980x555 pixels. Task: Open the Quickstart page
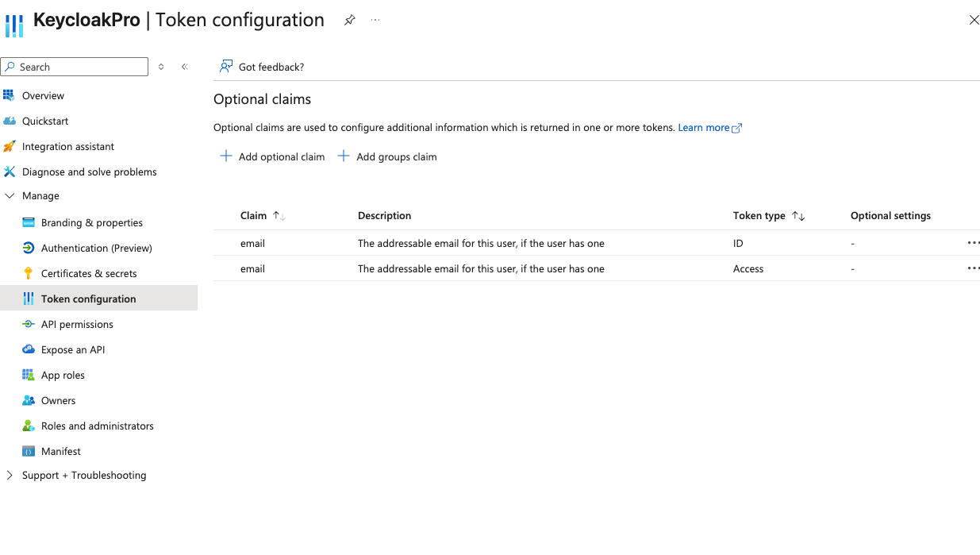click(45, 121)
